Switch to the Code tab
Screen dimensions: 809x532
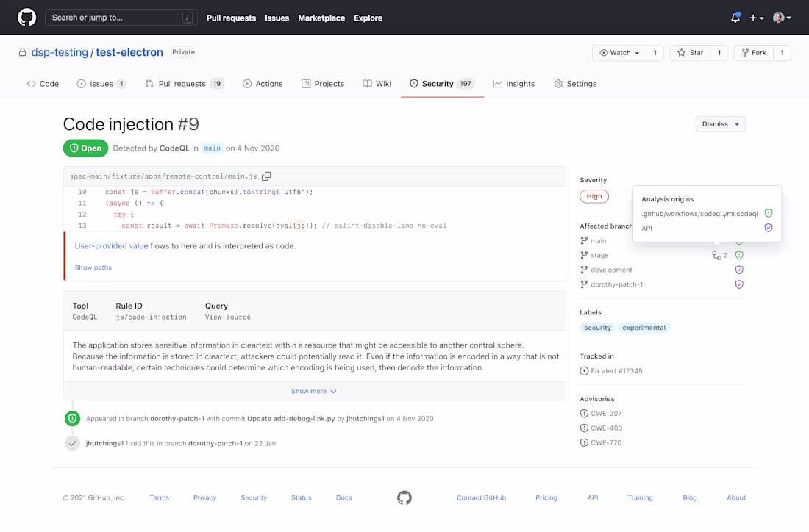tap(43, 84)
